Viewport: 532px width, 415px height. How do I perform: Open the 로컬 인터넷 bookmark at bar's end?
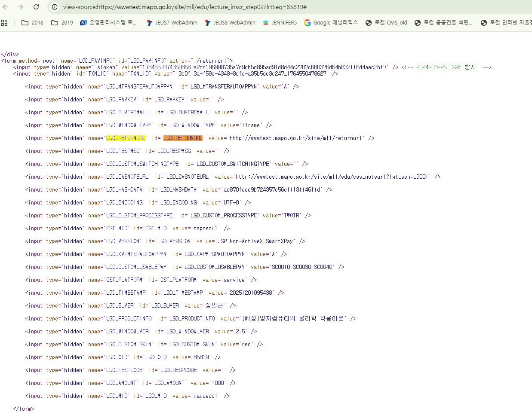(506, 23)
